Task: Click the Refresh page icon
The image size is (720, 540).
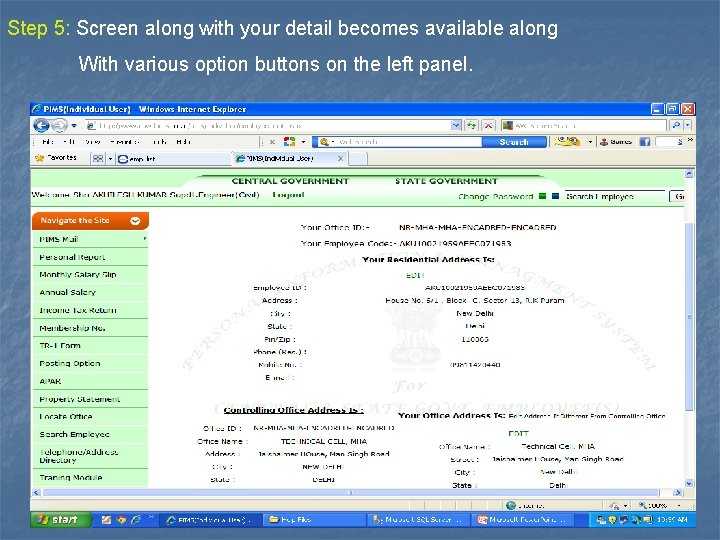Action: [x=472, y=125]
